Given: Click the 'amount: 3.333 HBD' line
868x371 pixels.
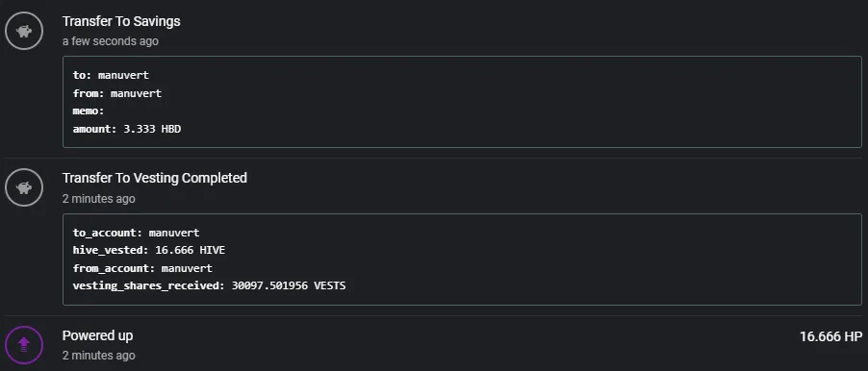Looking at the screenshot, I should [127, 130].
